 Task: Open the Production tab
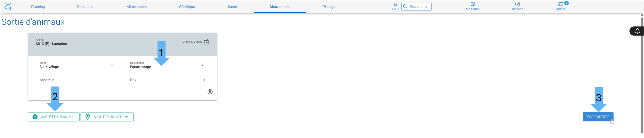(x=86, y=7)
